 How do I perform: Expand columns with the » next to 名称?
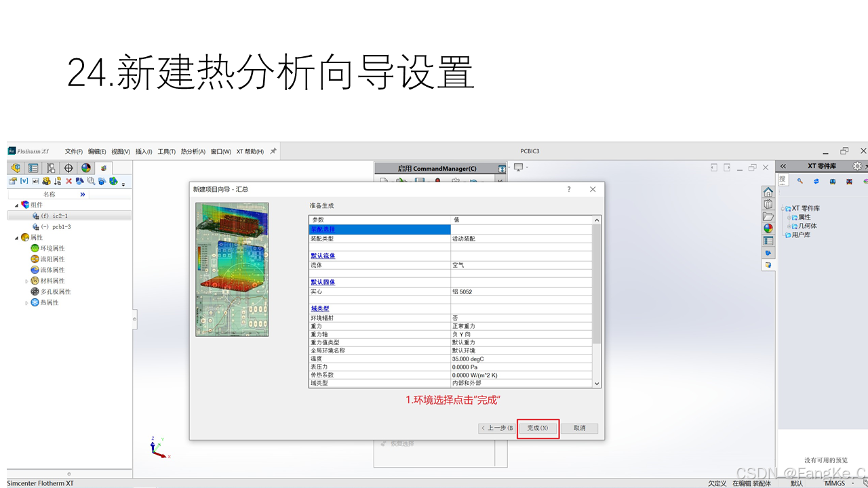(83, 194)
